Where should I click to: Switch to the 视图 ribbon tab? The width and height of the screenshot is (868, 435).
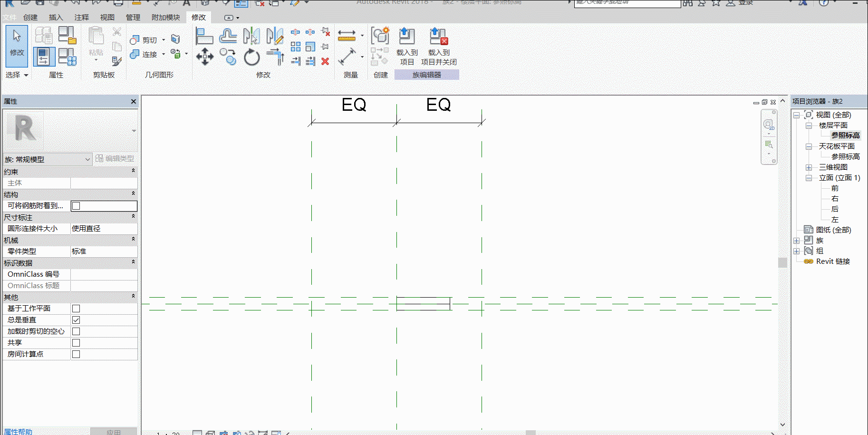[x=107, y=18]
